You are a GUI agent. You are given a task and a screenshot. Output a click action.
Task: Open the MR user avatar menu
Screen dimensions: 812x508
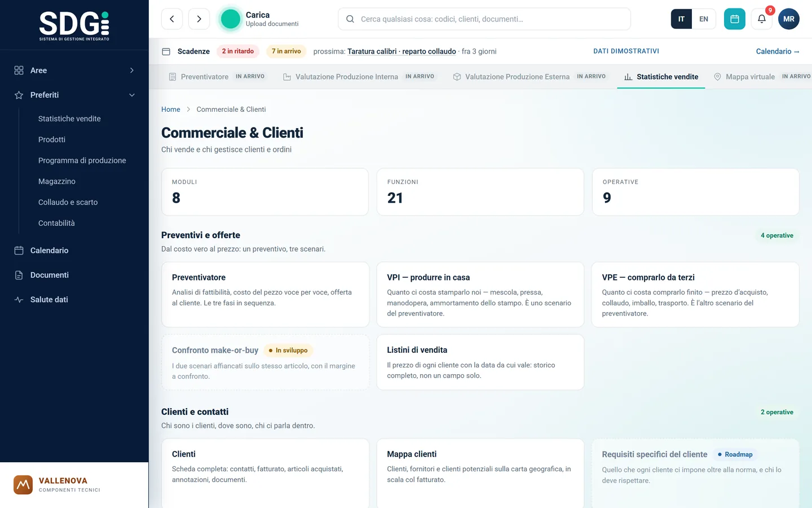(789, 19)
